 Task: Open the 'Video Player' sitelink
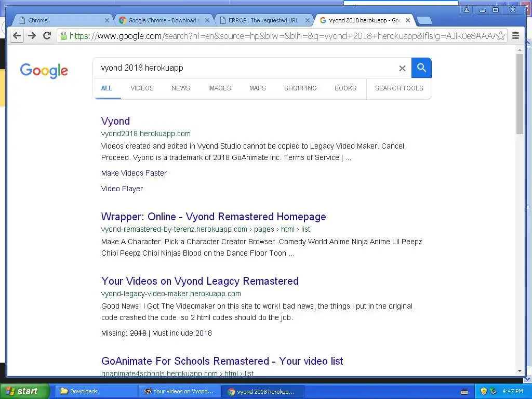[x=122, y=189]
